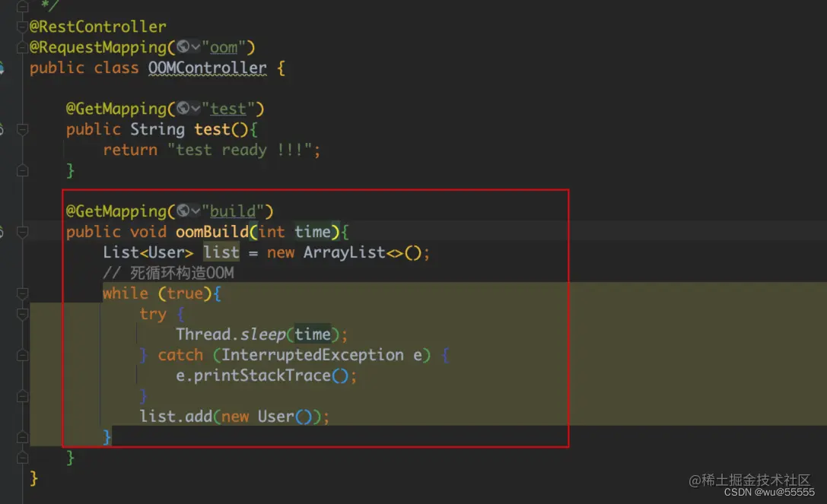Collapse the fold marker beside the try line

click(x=22, y=314)
